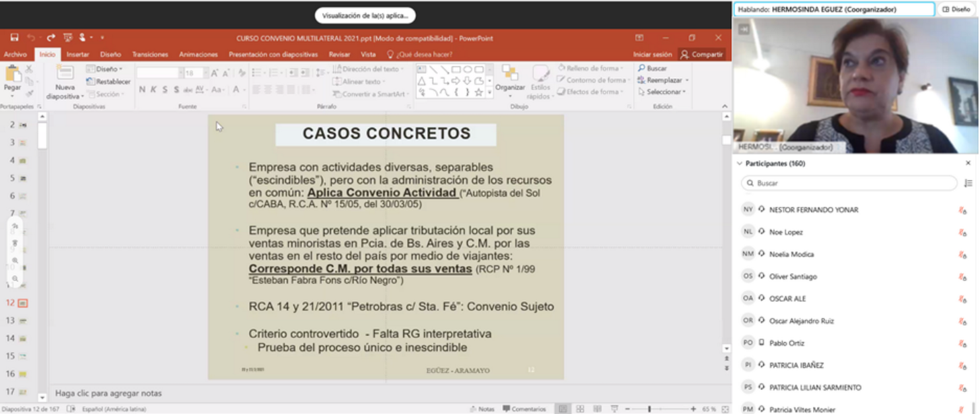Toggle bold (N) formatting
Image resolution: width=980 pixels, height=414 pixels.
pyautogui.click(x=142, y=90)
